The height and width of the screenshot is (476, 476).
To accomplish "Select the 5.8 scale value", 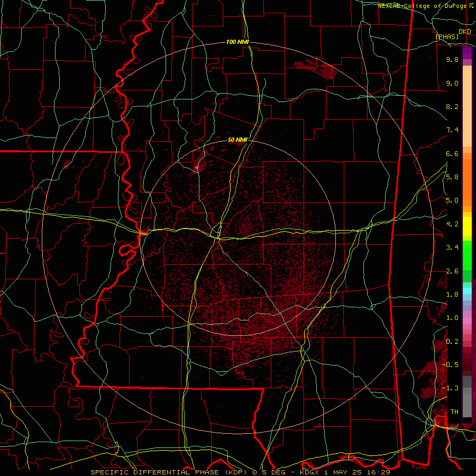I will tap(452, 177).
